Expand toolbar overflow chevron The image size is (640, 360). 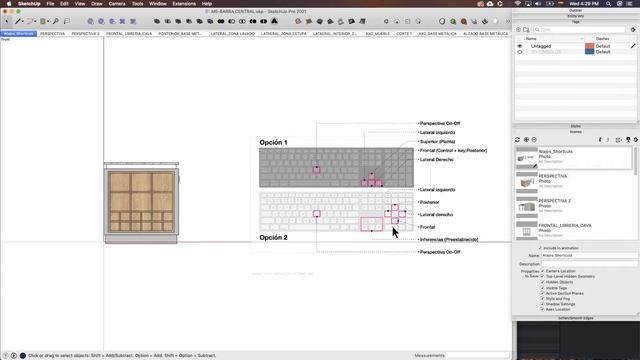point(508,21)
